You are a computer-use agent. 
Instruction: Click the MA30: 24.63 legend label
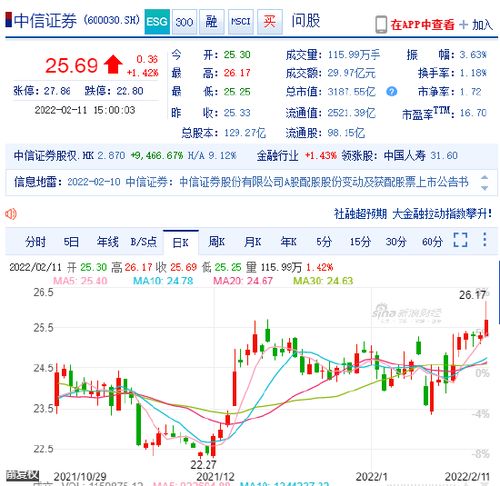click(323, 281)
